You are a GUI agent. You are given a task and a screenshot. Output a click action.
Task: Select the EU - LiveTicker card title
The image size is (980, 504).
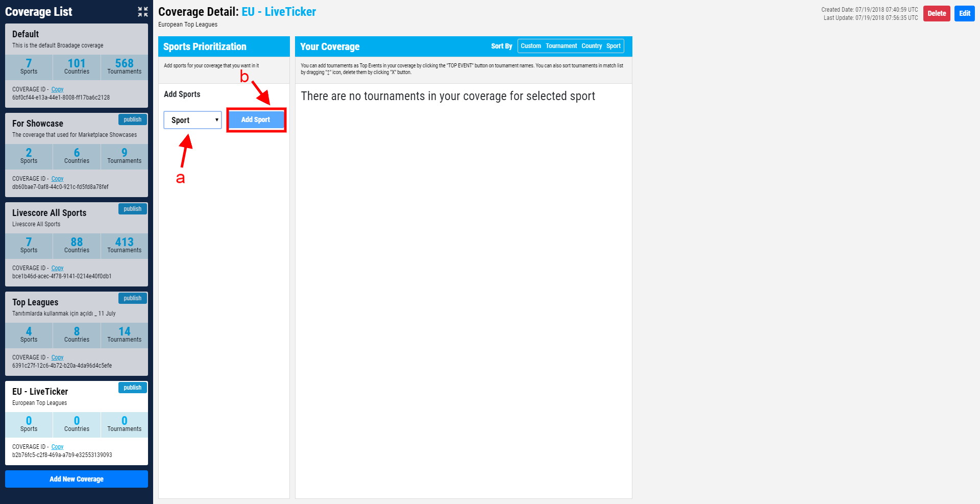[40, 392]
